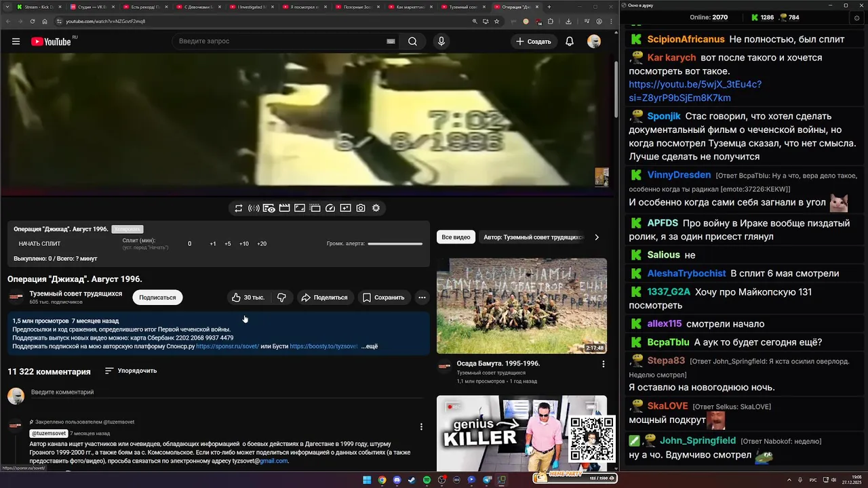This screenshot has height=488, width=868.
Task: Click Подписаться on Туземный совет трудящихся
Action: (x=157, y=298)
